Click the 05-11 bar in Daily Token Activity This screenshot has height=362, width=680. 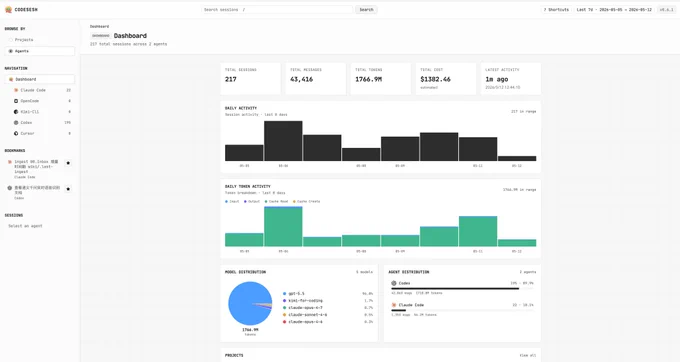coord(478,232)
